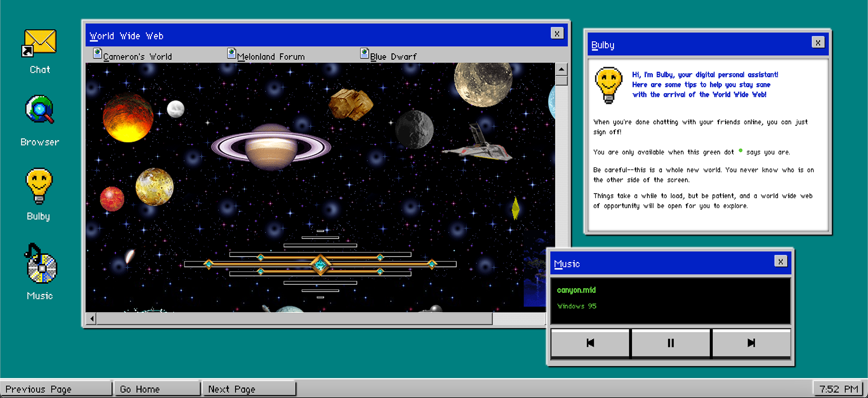Click the World Wide Web title bar text

126,36
